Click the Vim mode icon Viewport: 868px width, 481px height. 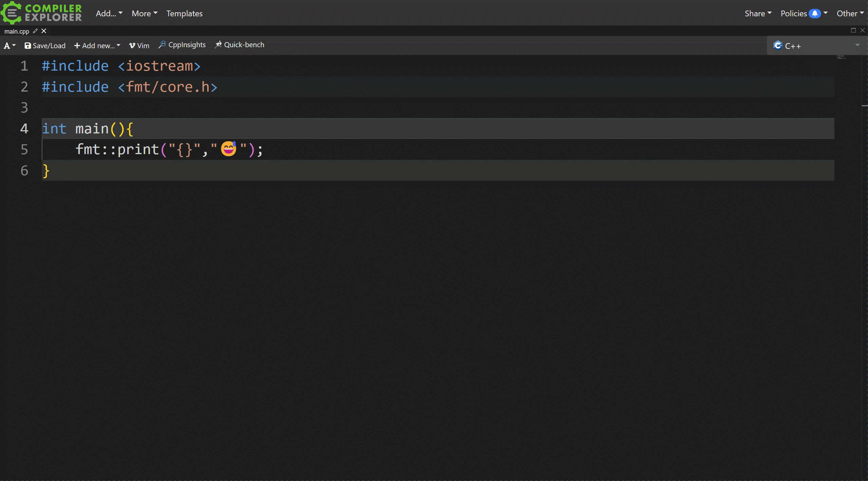131,45
